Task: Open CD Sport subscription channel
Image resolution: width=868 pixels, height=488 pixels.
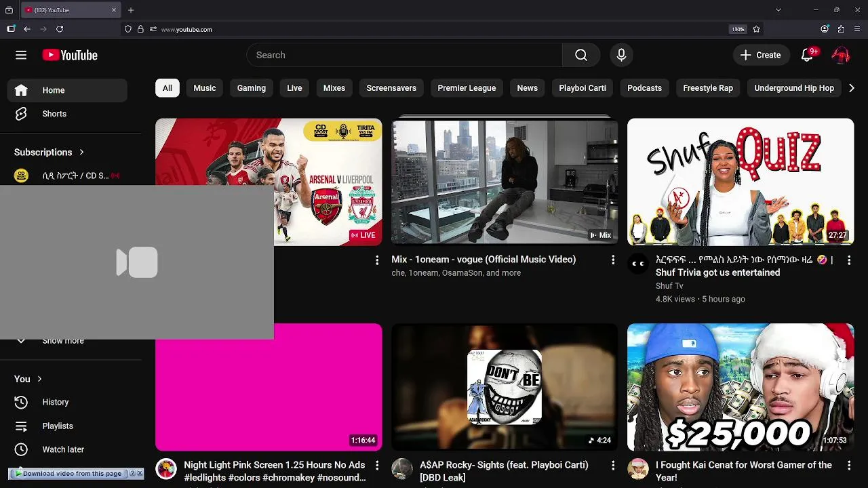Action: pos(67,176)
